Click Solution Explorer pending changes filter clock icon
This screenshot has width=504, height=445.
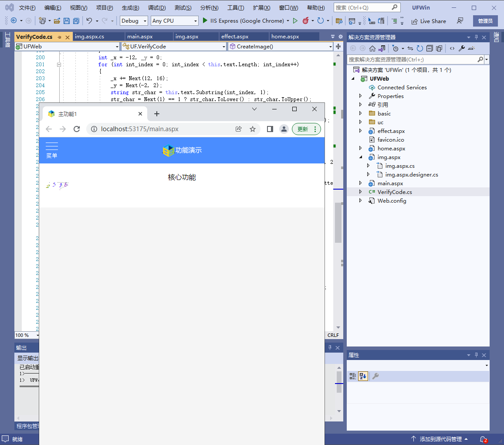pyautogui.click(x=396, y=48)
